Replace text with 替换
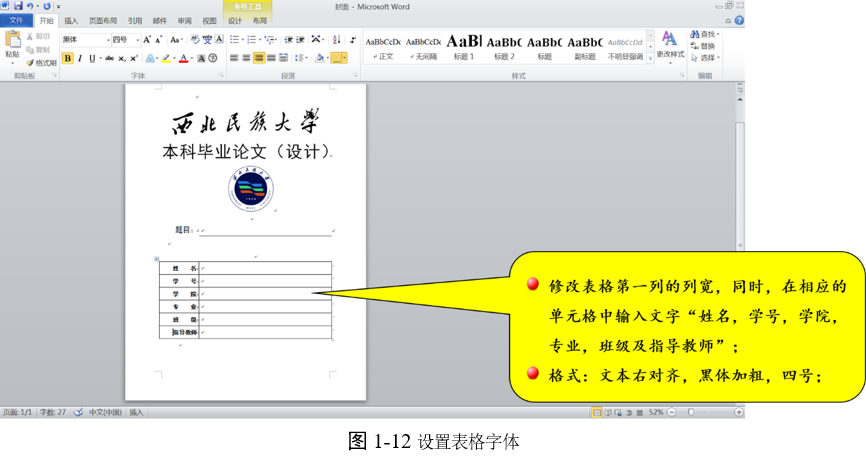866x466 pixels. click(703, 46)
